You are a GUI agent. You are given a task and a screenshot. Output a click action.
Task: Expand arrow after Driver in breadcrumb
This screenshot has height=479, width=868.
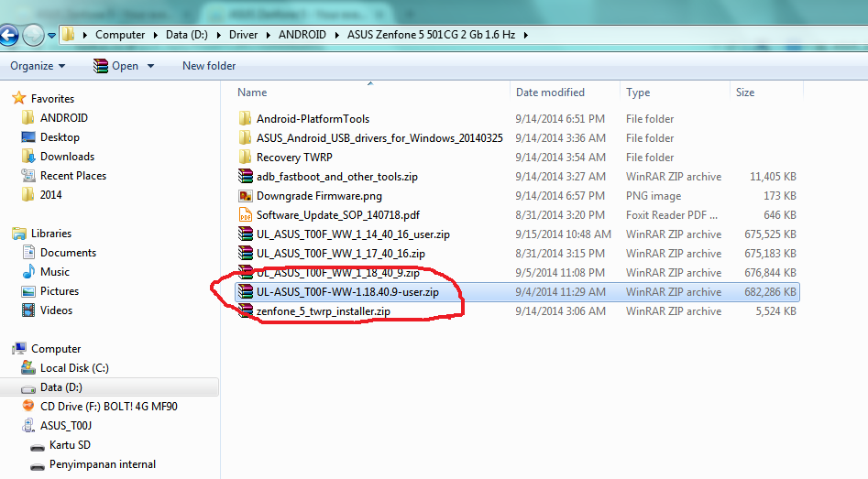tap(268, 35)
